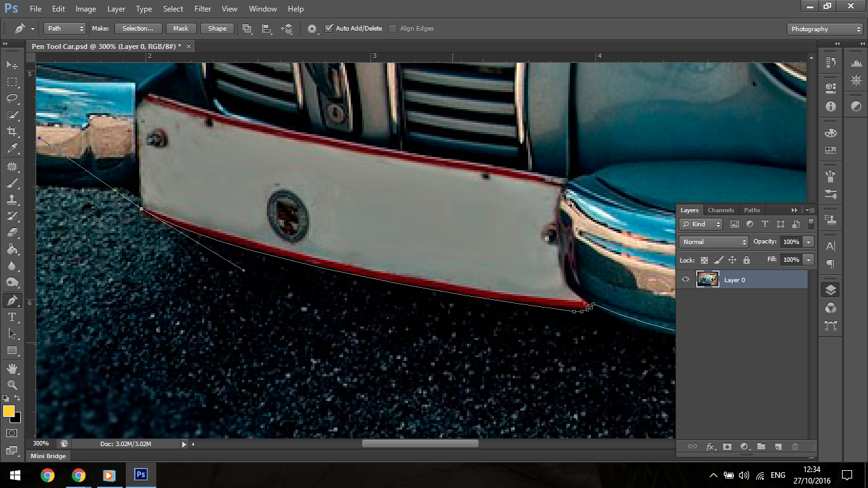The width and height of the screenshot is (868, 488).
Task: Open the Filter menu
Action: (203, 9)
